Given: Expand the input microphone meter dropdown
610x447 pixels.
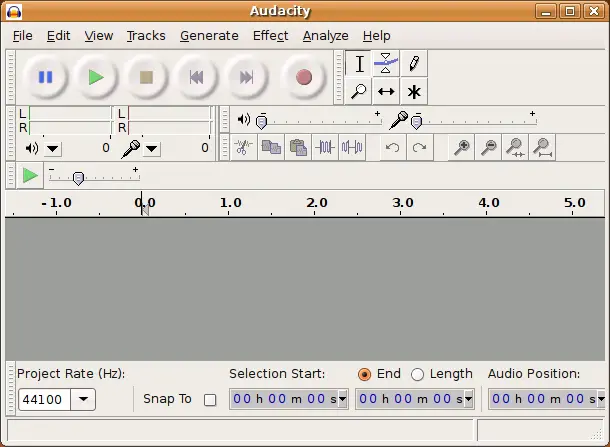Looking at the screenshot, I should [x=151, y=148].
